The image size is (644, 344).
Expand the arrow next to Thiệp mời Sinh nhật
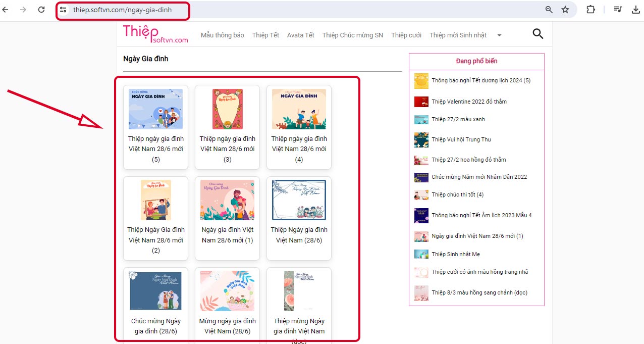(x=499, y=35)
